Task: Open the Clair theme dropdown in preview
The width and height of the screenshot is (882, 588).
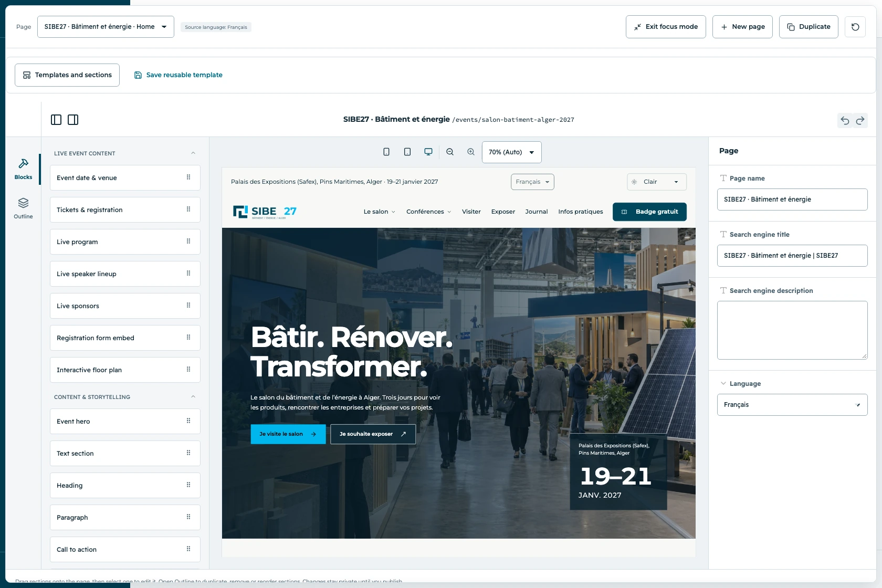Action: pyautogui.click(x=657, y=182)
